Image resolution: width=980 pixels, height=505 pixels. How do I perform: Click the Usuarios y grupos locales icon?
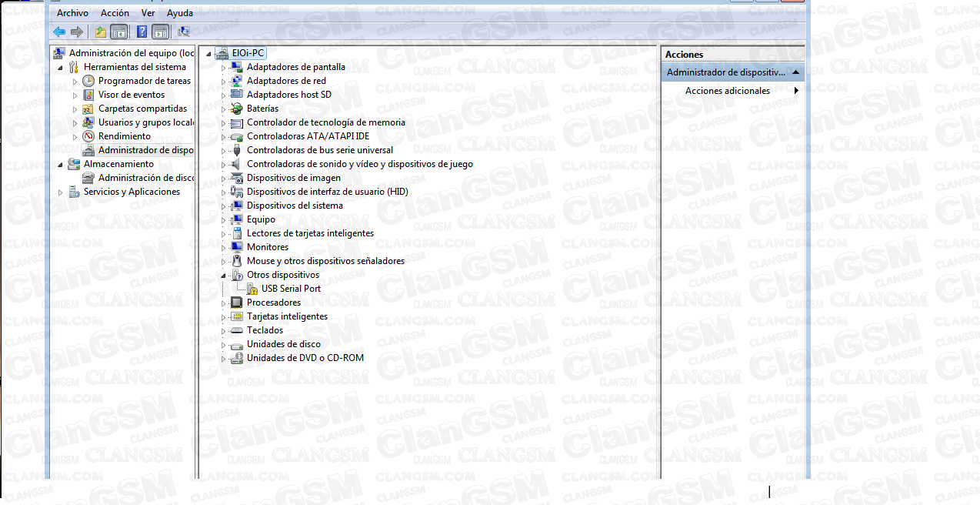89,122
